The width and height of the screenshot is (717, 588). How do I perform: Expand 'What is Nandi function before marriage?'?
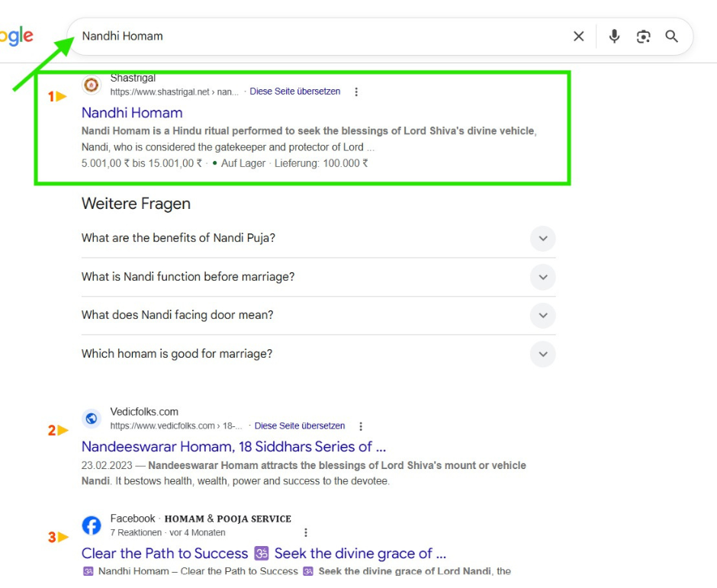[x=543, y=277]
